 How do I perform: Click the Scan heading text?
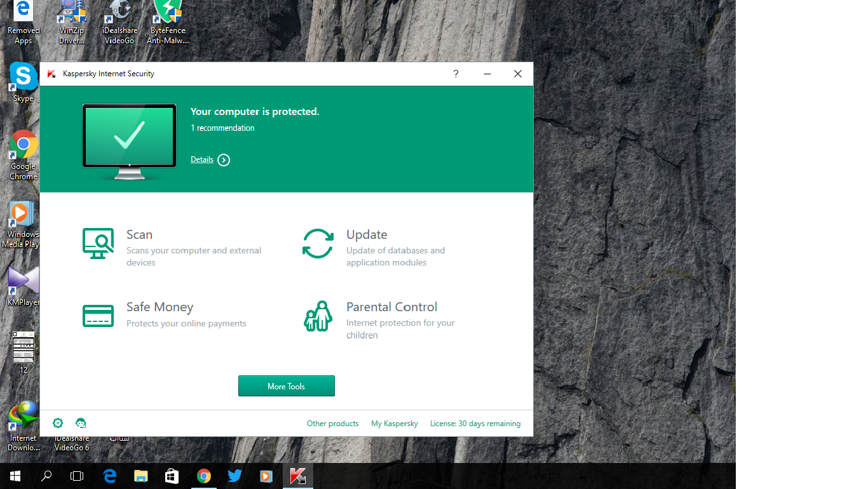point(139,234)
